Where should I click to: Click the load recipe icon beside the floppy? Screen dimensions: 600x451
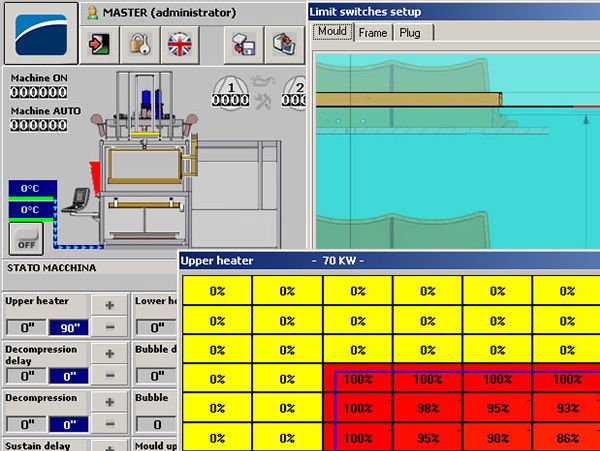pyautogui.click(x=285, y=44)
